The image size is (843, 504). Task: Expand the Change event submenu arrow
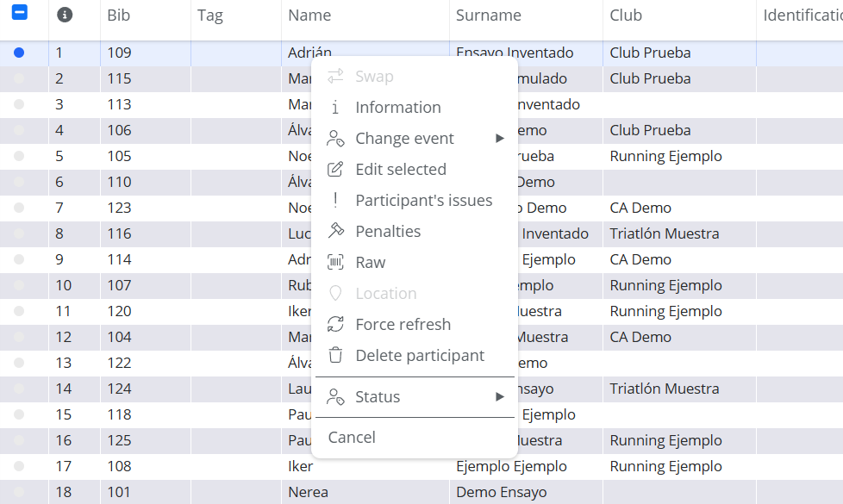coord(500,139)
